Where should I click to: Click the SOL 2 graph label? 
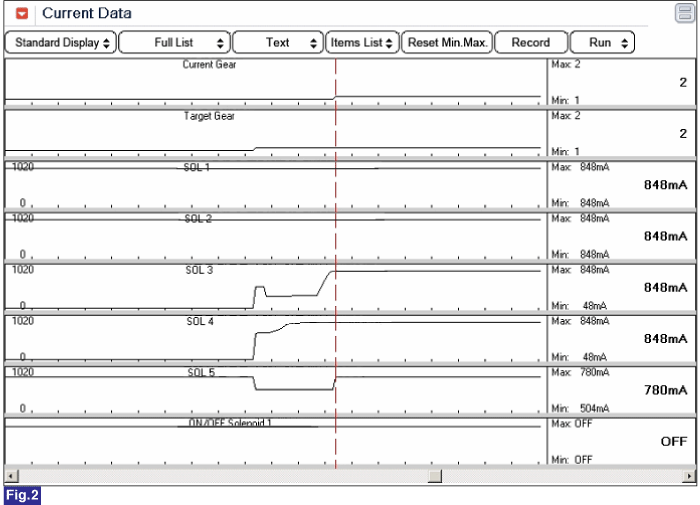coord(198,219)
